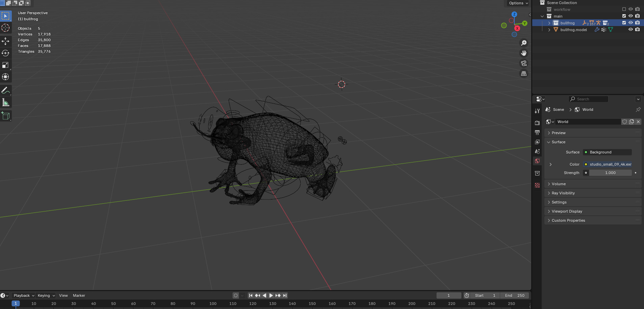Disable bullfrog.model in renders
The height and width of the screenshot is (309, 644).
637,30
